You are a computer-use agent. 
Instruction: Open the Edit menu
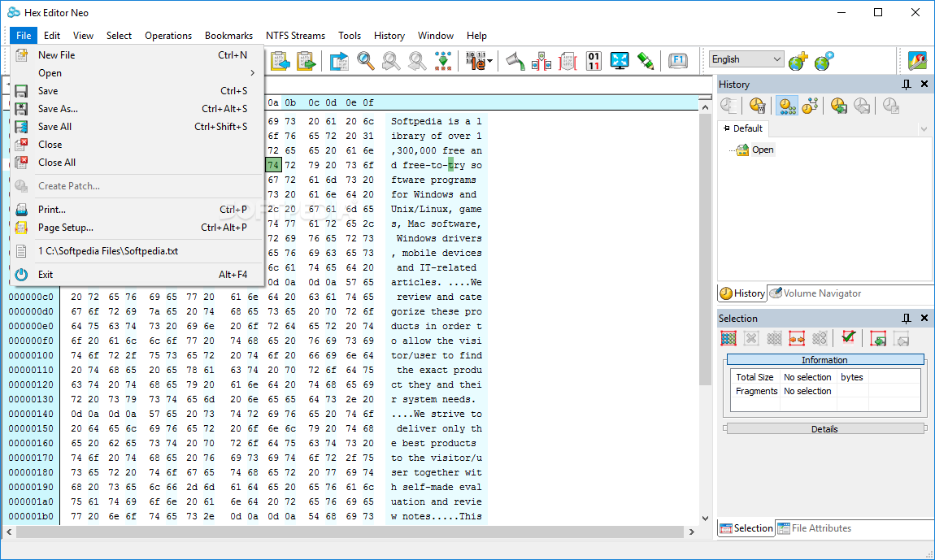click(52, 36)
